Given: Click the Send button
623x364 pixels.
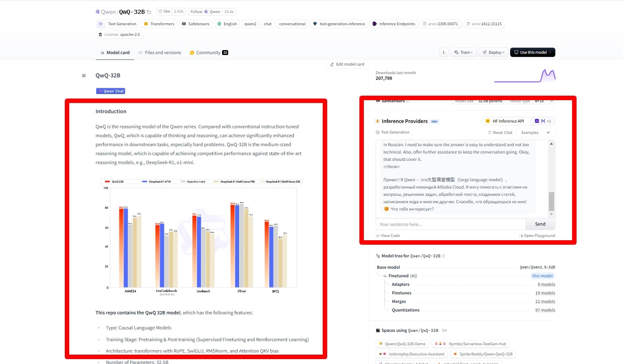Looking at the screenshot, I should 540,224.
